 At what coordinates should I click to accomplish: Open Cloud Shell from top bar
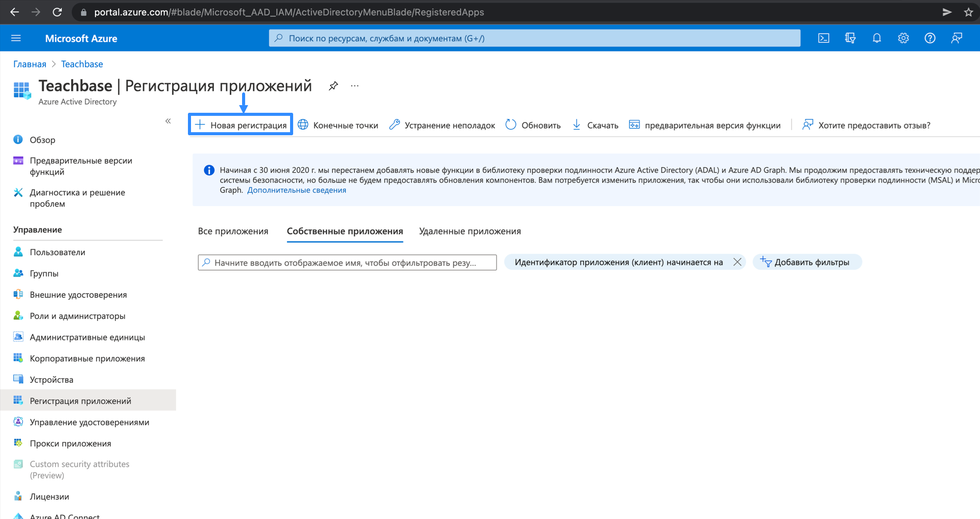click(824, 38)
